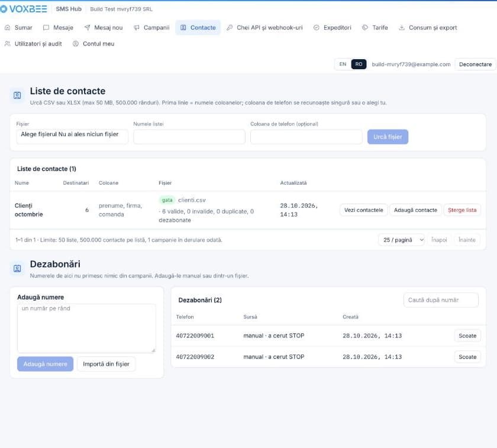The image size is (497, 448).
Task: Remove 40722009002 with Scoate
Action: (x=467, y=357)
